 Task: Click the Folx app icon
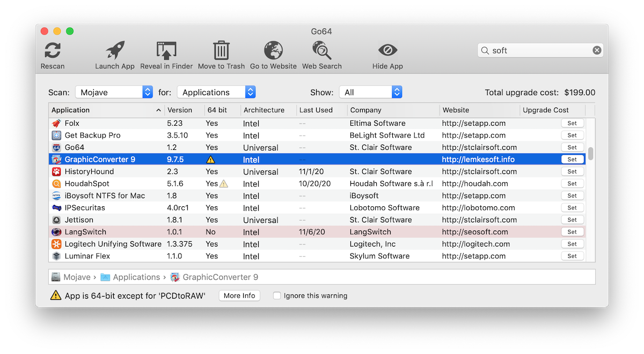[x=56, y=123]
